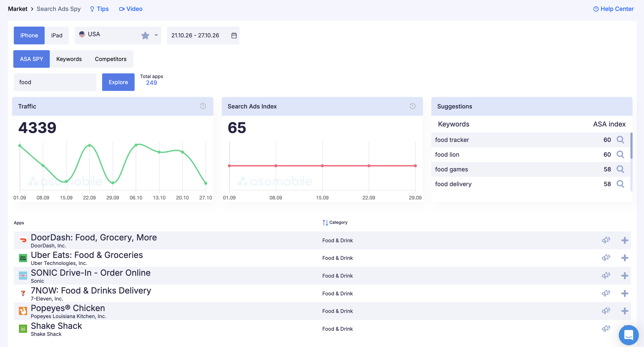Click the 29.09 point on the Search Ads Index chart

coord(415,166)
